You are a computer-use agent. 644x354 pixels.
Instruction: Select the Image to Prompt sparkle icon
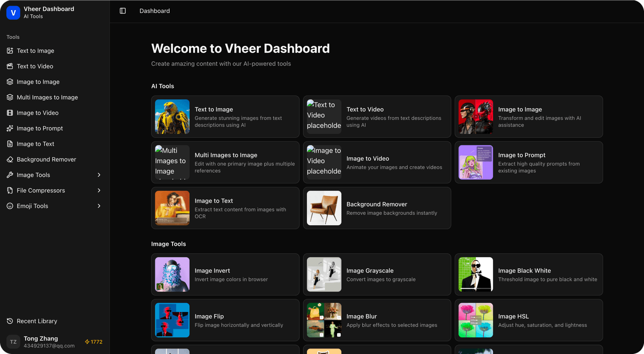click(10, 128)
